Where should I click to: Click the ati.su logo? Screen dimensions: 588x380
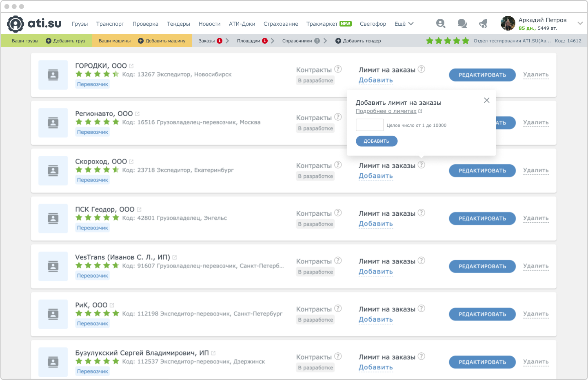(34, 24)
